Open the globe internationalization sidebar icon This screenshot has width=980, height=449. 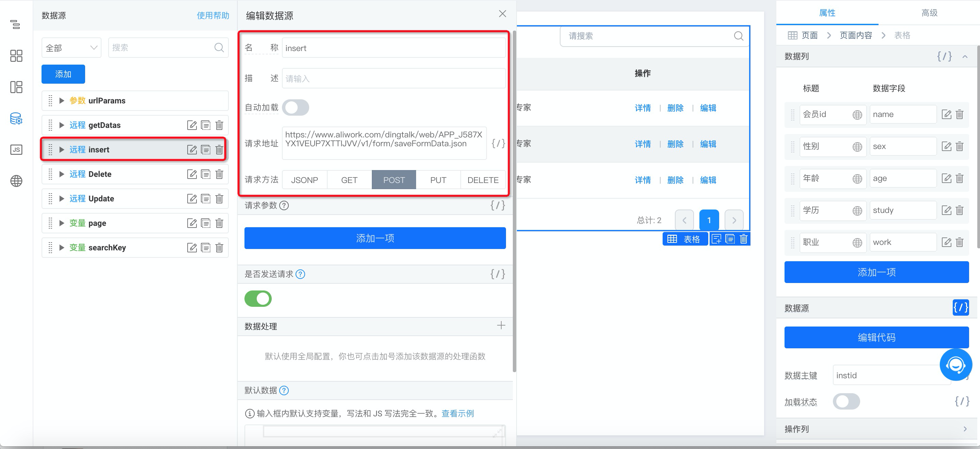16,181
